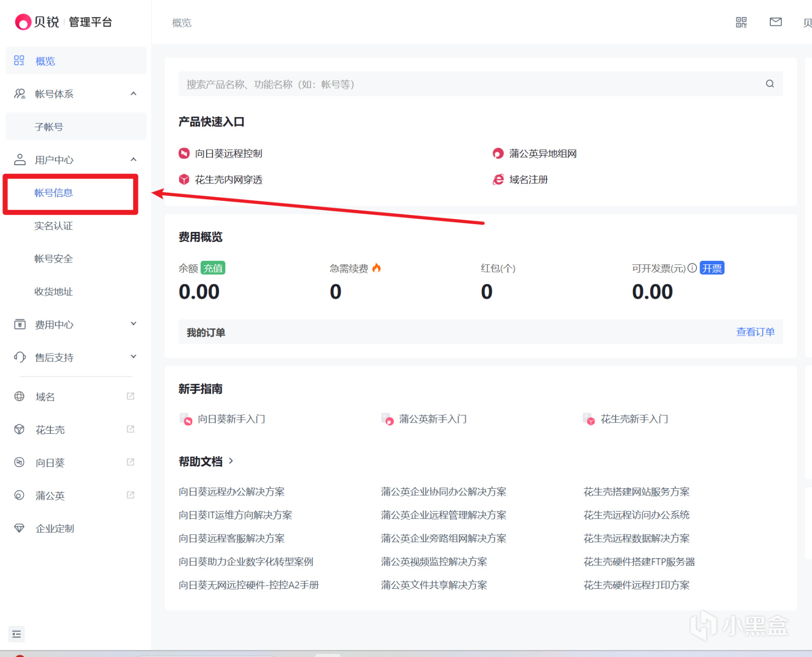
Task: Open 蒲公英文件共享解决方案 link
Action: point(434,585)
